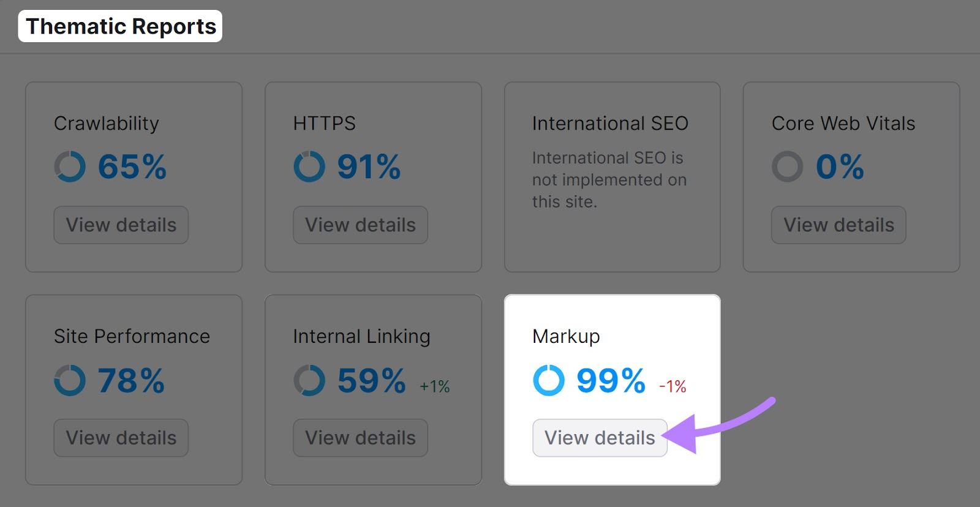View details for the Crawlability report
This screenshot has width=980, height=507.
tap(121, 225)
